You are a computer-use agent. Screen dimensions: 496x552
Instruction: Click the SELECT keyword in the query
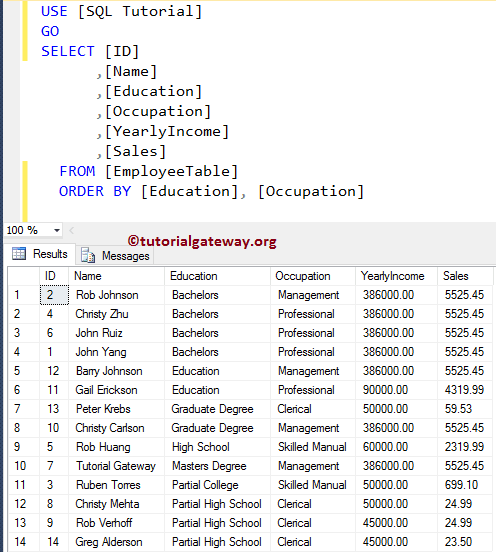point(68,51)
